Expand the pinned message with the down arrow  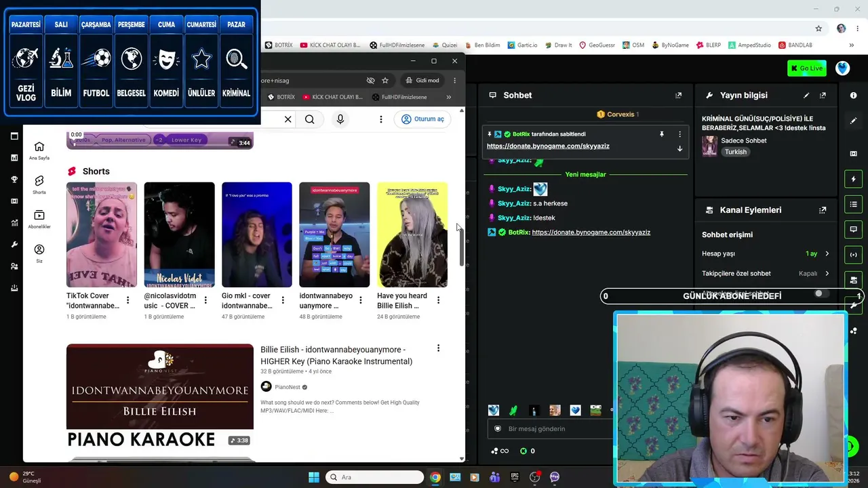click(x=679, y=148)
